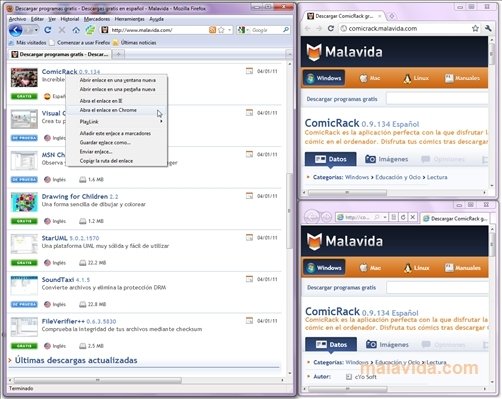This screenshot has height=399, width=502.
Task: Click Más visitados bookmark in Firefox
Action: [x=28, y=43]
